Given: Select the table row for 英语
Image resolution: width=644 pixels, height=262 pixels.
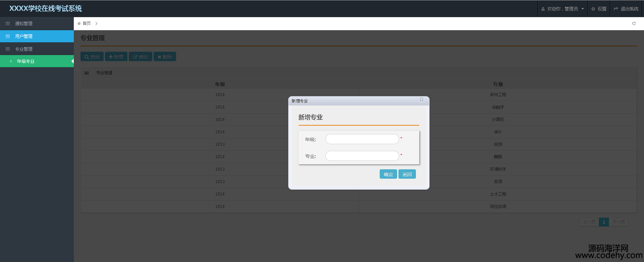Looking at the screenshot, I should click(x=359, y=182).
